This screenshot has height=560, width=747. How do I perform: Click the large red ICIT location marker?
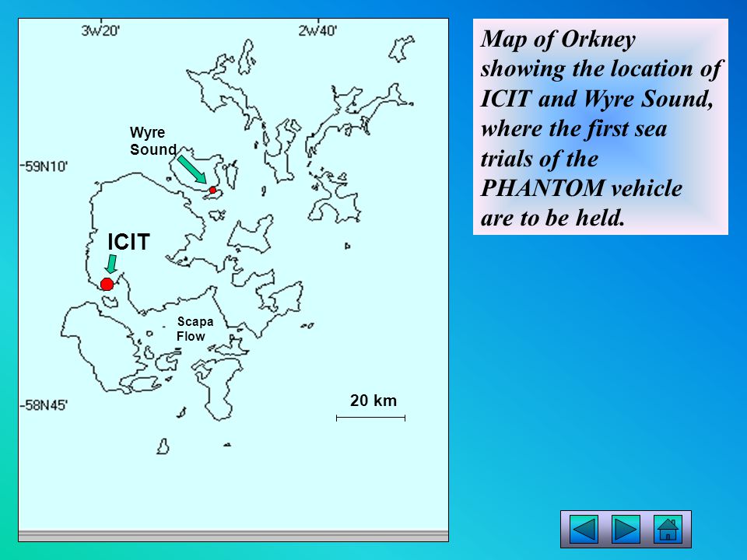[x=107, y=285]
